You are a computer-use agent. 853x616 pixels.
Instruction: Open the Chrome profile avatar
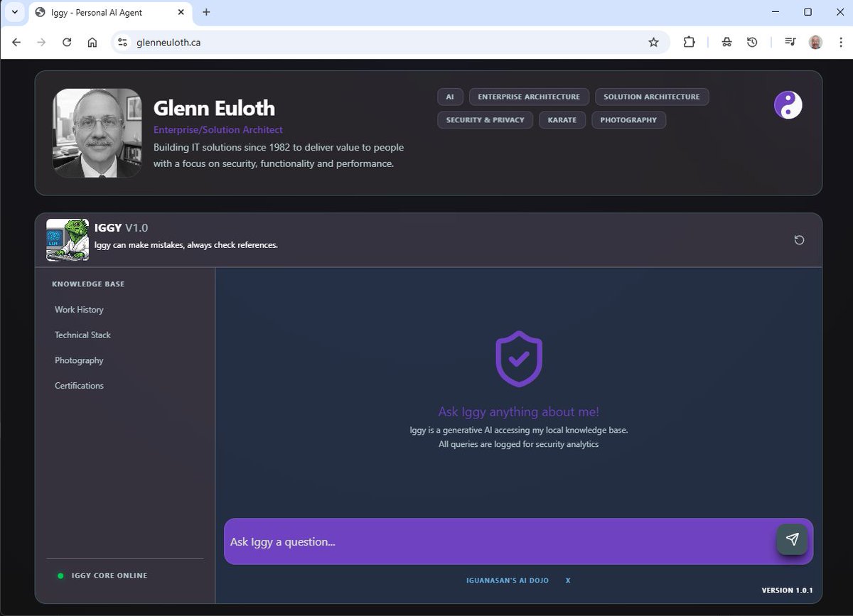point(815,43)
